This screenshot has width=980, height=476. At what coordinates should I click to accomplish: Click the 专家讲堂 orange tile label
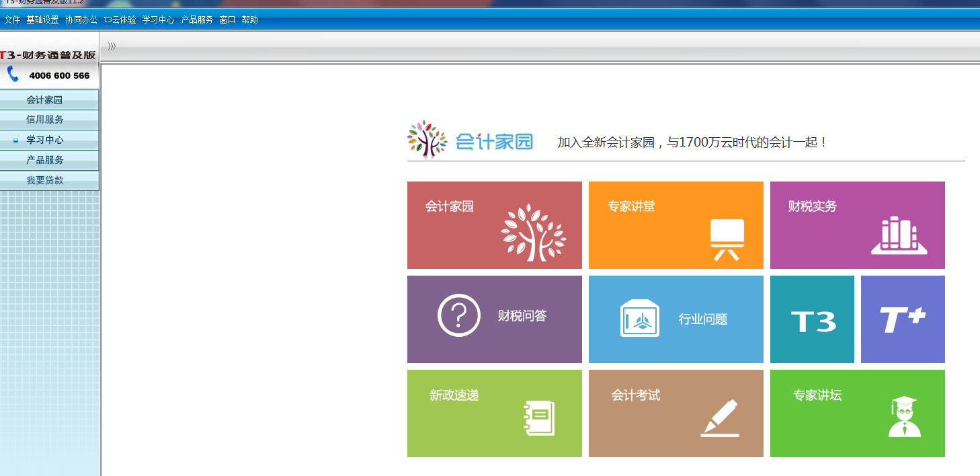[631, 206]
